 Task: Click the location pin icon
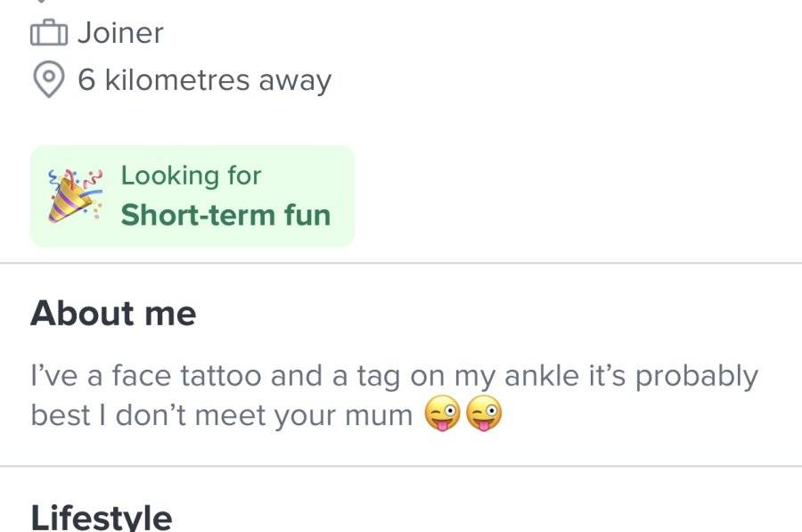pos(49,80)
